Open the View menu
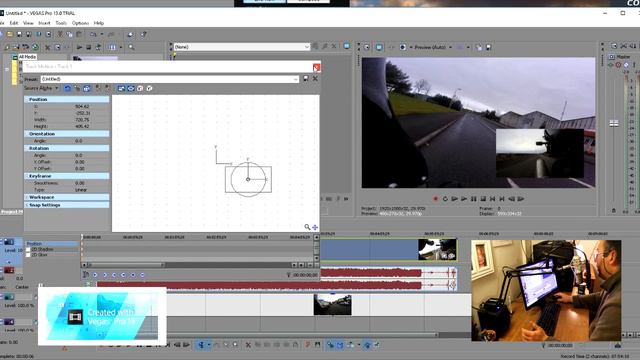 click(x=28, y=23)
